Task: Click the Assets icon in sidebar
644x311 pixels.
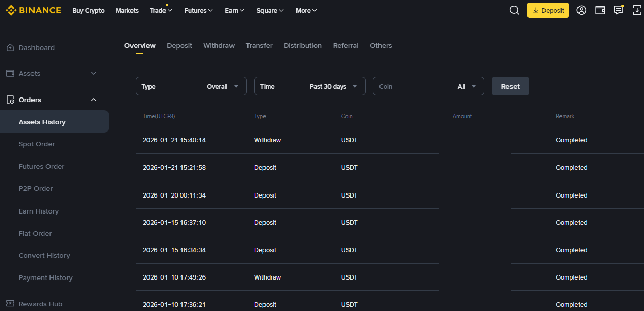Action: coord(10,73)
